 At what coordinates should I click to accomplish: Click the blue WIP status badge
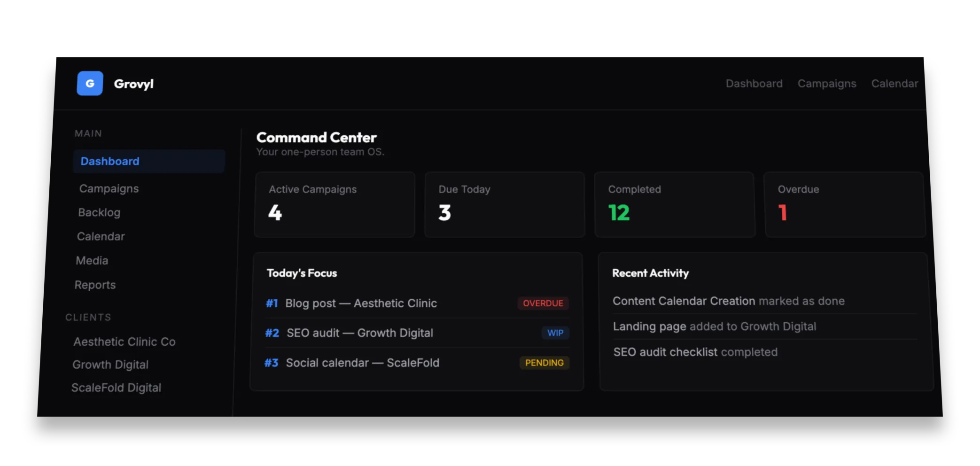point(555,333)
